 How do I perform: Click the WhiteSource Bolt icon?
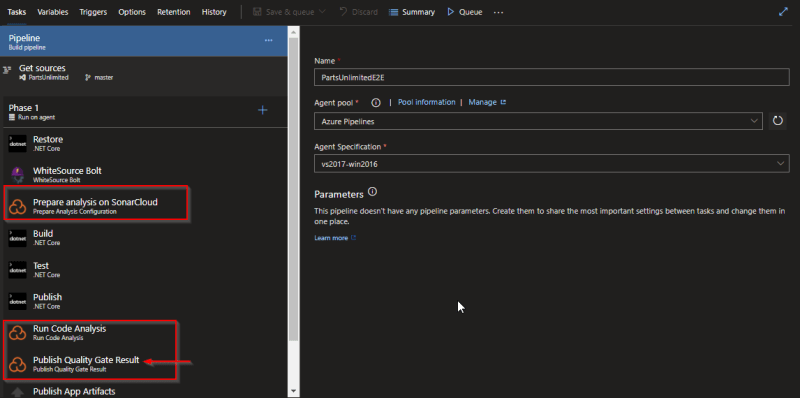click(18, 175)
